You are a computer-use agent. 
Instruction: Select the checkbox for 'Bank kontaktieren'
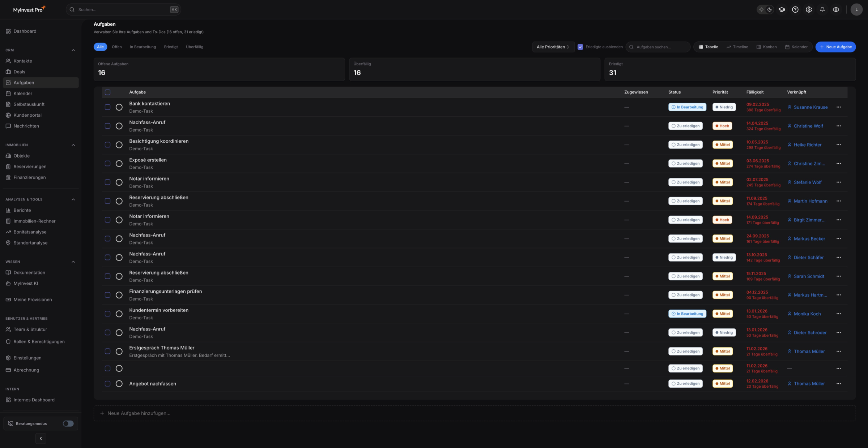(x=107, y=107)
